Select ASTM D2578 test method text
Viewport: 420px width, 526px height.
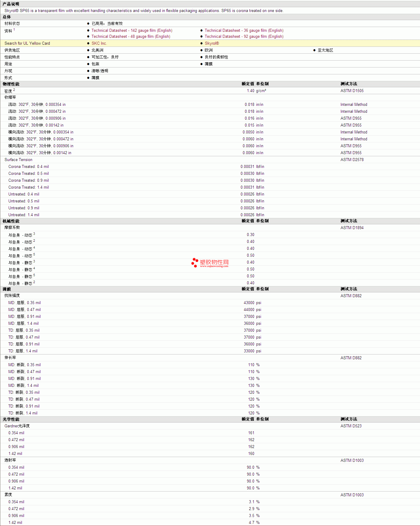[x=352, y=160]
